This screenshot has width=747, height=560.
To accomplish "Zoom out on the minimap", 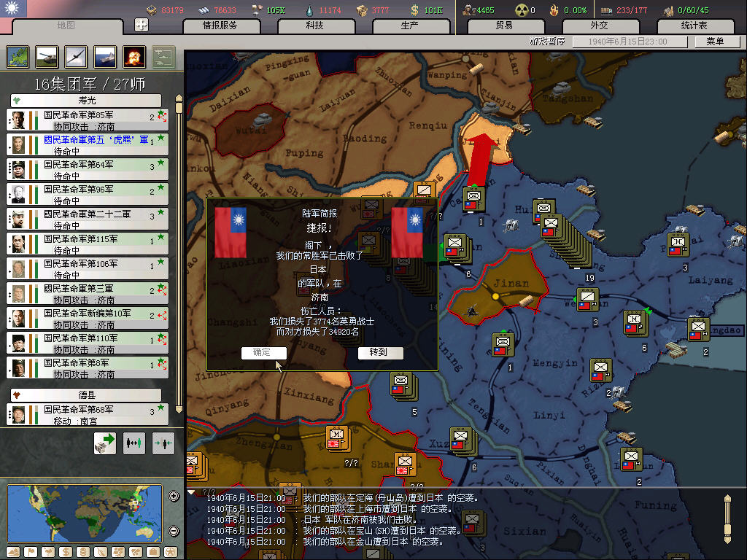I will click(x=174, y=531).
